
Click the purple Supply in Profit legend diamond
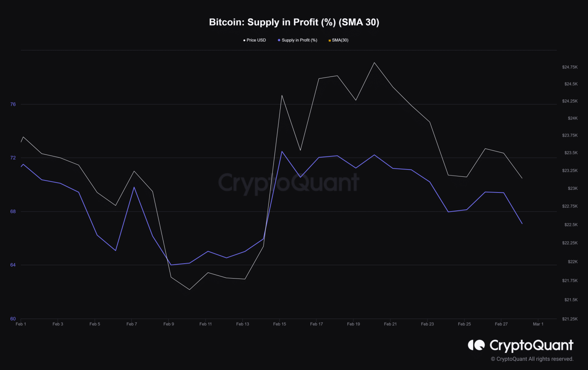279,40
